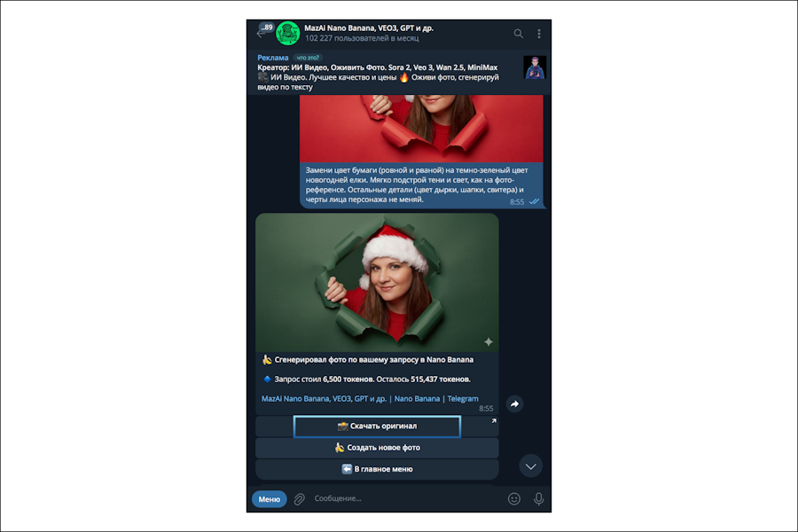The image size is (798, 532).
Task: Go back using the arrow with unread badge
Action: (x=263, y=32)
